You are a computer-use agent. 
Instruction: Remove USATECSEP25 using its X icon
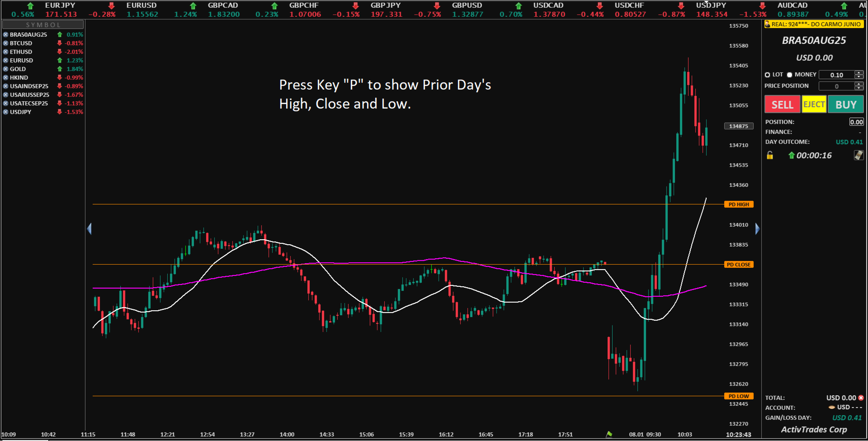pyautogui.click(x=5, y=104)
